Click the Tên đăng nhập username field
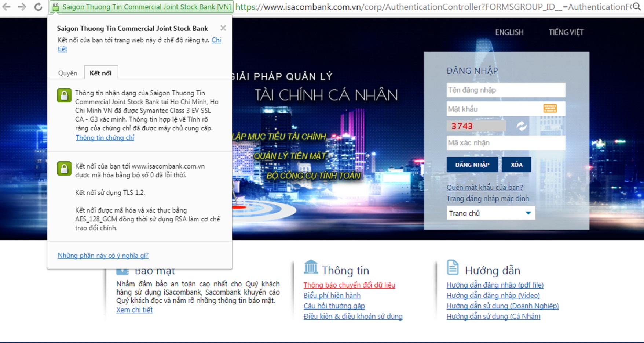 point(506,90)
